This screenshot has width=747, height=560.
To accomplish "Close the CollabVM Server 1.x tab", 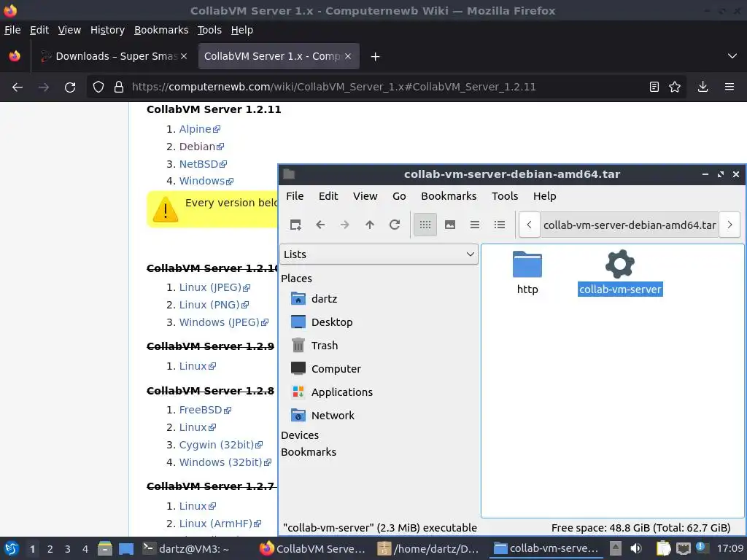I will click(348, 56).
